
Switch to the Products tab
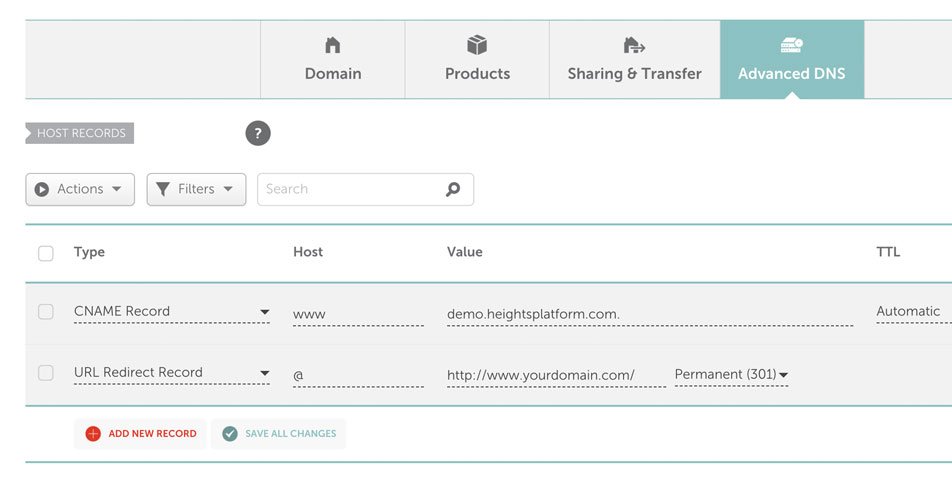(x=477, y=60)
